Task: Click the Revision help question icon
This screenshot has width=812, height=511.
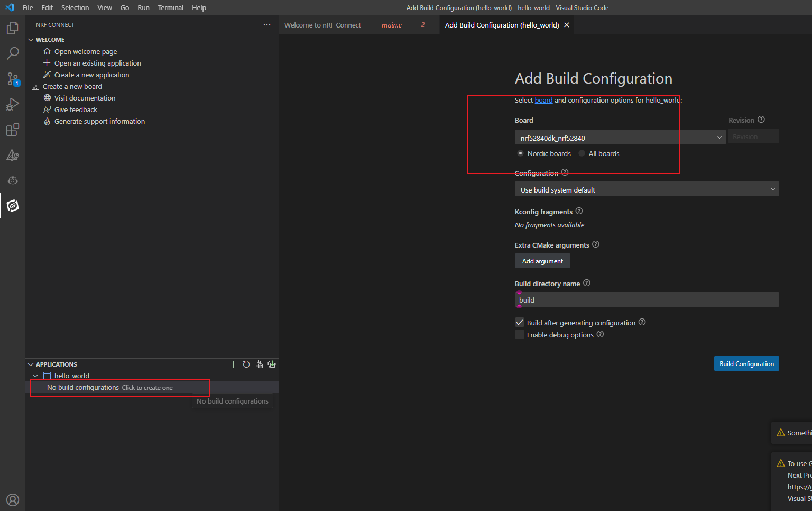Action: coord(761,120)
